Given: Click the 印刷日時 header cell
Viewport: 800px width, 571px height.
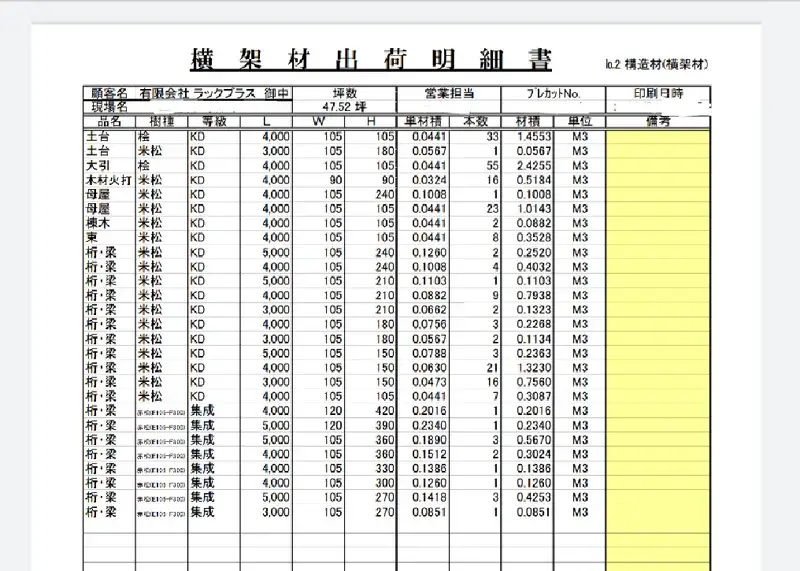Looking at the screenshot, I should (x=658, y=93).
